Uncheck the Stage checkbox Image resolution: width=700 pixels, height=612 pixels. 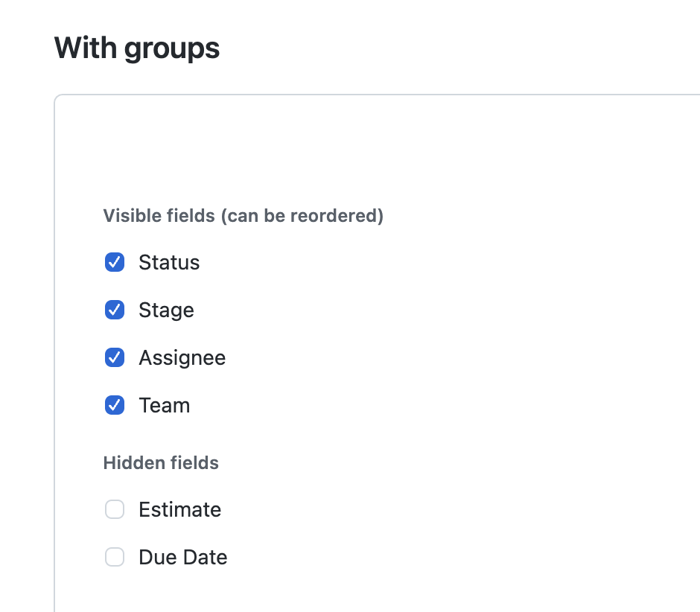115,310
